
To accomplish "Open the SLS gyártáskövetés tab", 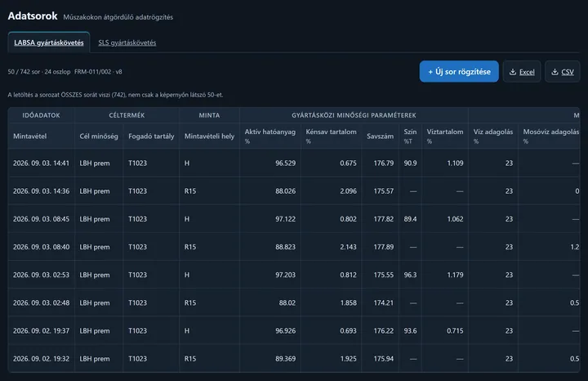I will click(127, 43).
